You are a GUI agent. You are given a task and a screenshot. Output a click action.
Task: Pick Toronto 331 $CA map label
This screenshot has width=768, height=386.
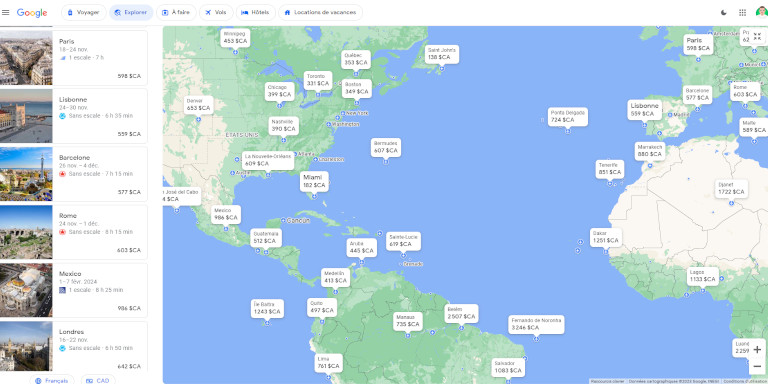(x=318, y=80)
